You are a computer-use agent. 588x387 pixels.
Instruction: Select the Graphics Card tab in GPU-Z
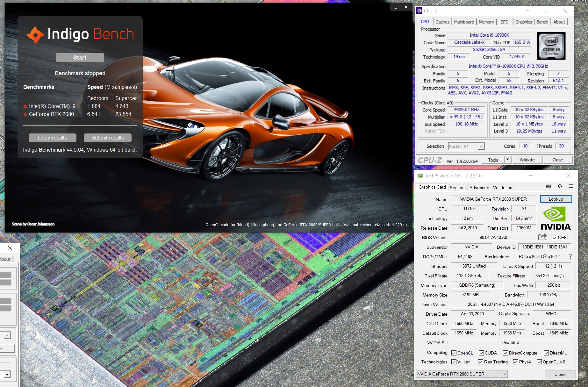(x=432, y=187)
